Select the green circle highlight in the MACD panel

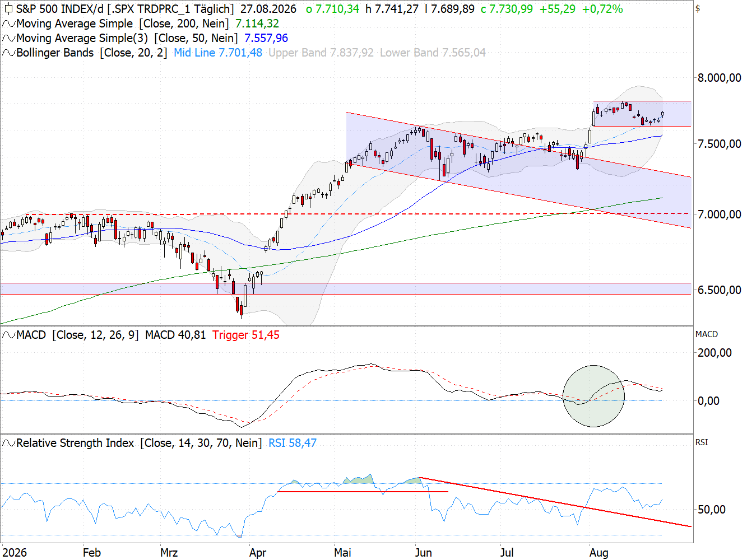pos(593,396)
